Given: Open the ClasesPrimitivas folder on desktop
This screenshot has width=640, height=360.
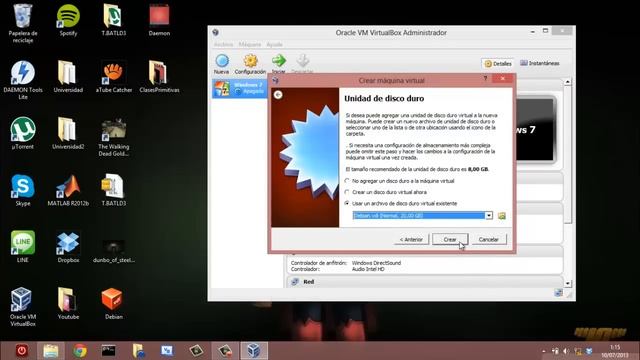Looking at the screenshot, I should coord(159,77).
